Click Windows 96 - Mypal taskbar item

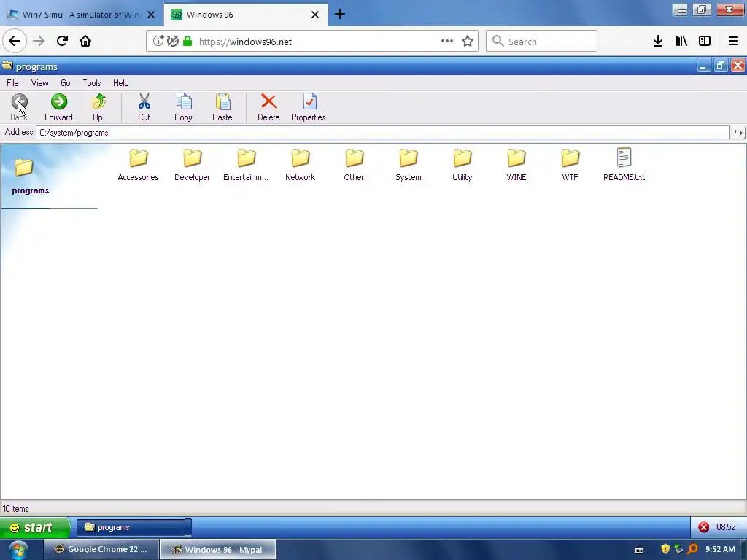coord(218,549)
